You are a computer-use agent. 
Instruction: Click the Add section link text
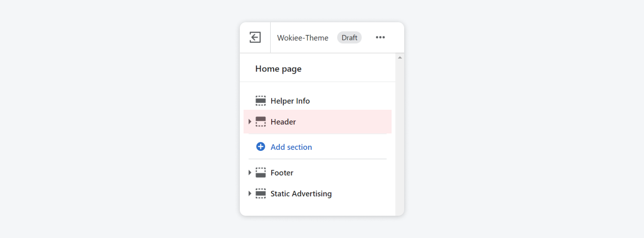[x=291, y=147]
